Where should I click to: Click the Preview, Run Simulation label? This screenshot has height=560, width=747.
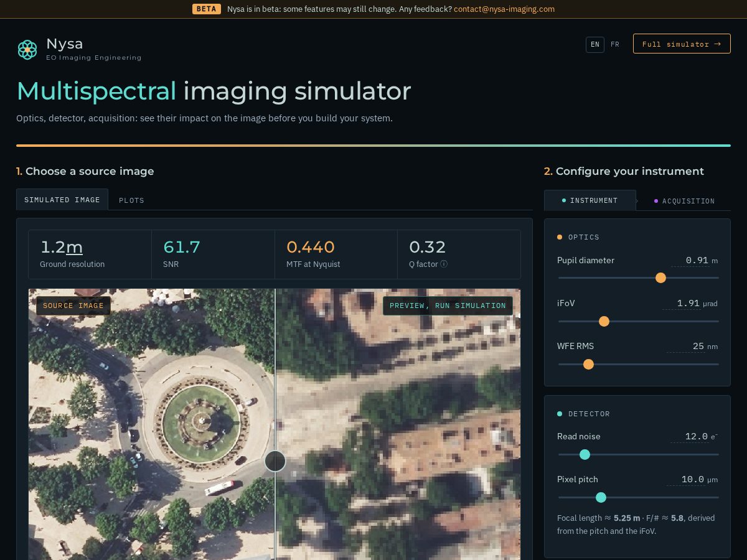pyautogui.click(x=448, y=306)
